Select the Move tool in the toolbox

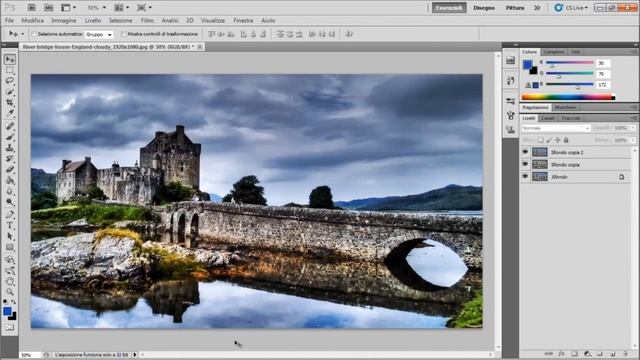(10, 60)
